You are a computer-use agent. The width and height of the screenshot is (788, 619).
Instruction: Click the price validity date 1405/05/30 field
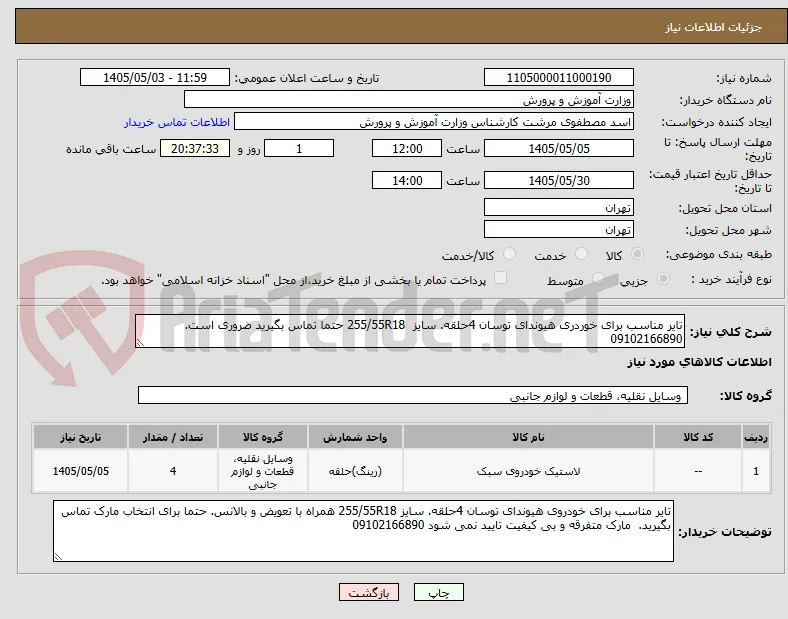(x=558, y=180)
